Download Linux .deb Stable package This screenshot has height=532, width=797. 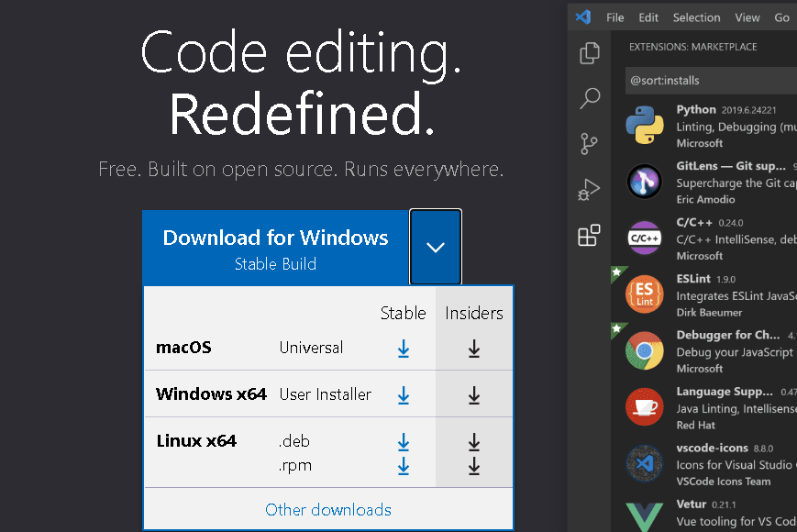coord(404,442)
